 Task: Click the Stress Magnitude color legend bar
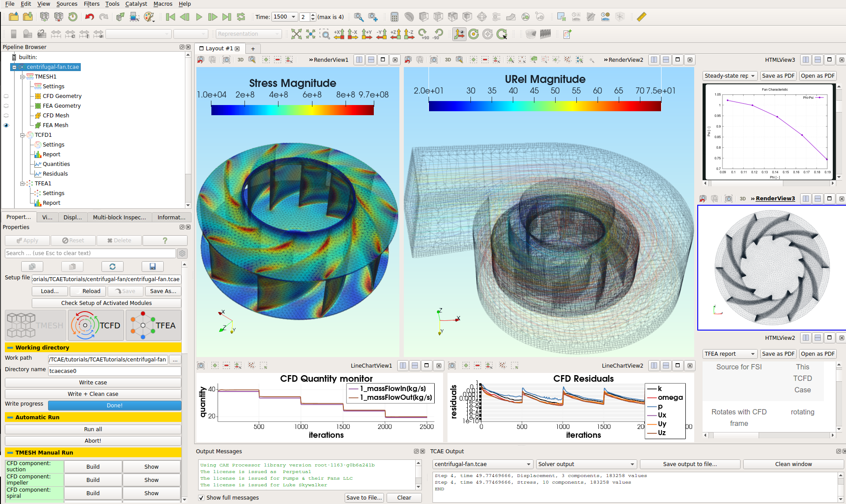point(293,110)
